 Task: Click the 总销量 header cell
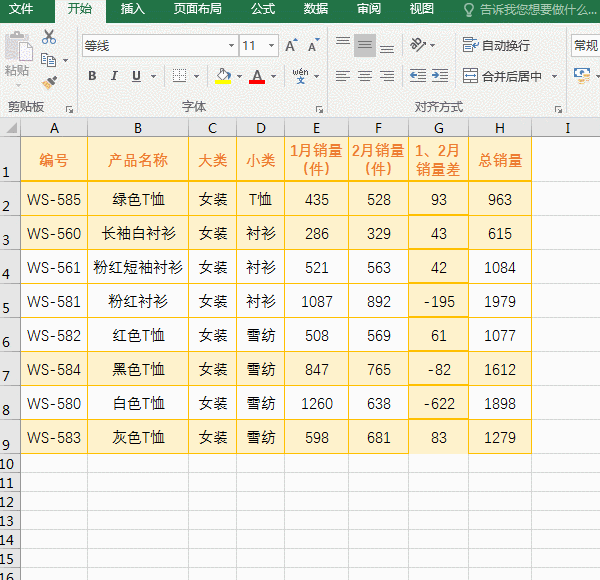[x=500, y=159]
